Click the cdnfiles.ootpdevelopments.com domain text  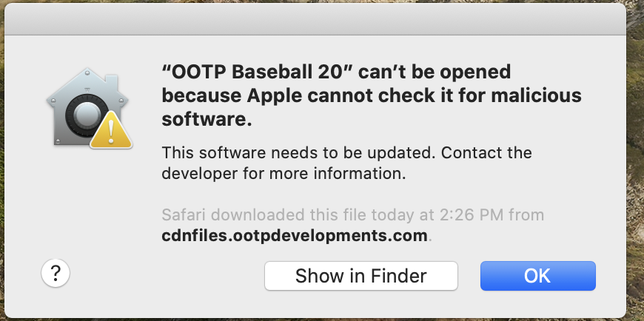(295, 236)
